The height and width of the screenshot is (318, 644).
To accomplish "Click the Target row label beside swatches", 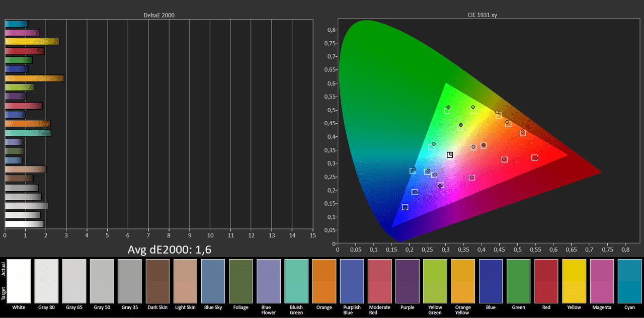I will [4, 293].
